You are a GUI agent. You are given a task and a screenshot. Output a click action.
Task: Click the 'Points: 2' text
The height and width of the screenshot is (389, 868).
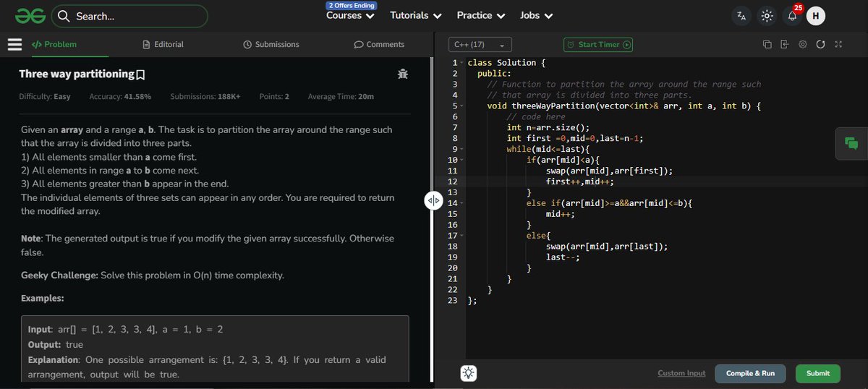click(x=274, y=97)
